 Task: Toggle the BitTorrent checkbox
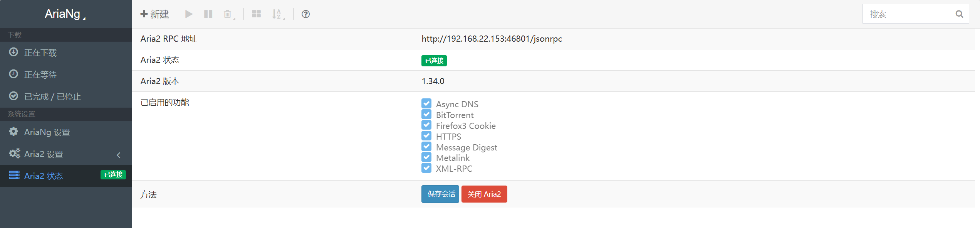pos(426,115)
